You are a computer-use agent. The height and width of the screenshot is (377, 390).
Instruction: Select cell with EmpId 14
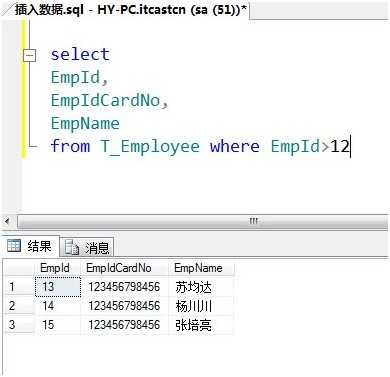[x=58, y=306]
